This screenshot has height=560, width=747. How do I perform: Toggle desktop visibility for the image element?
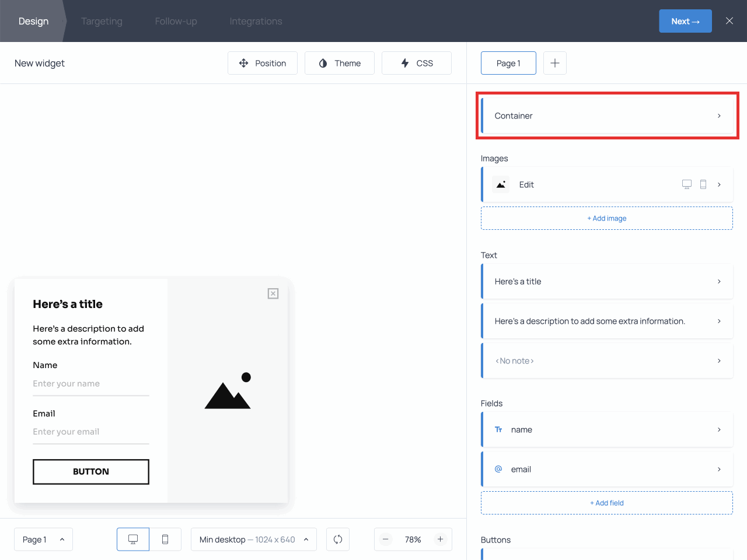tap(687, 184)
